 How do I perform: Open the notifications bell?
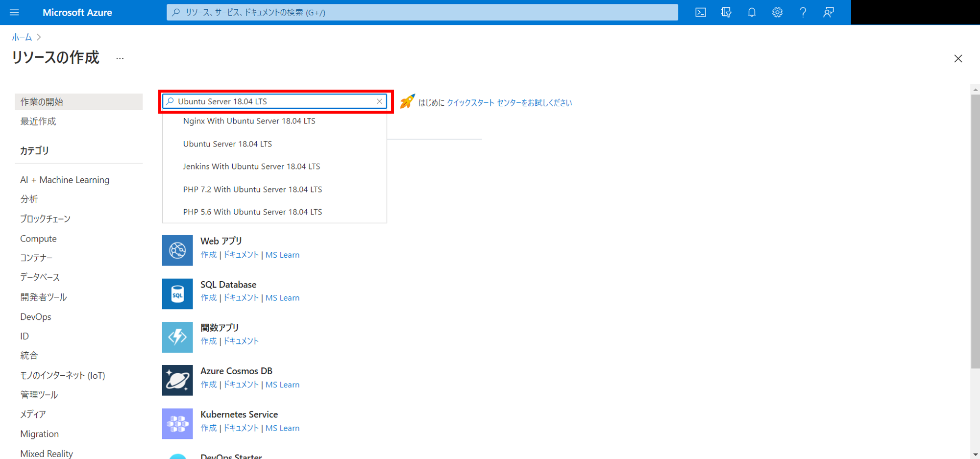pyautogui.click(x=752, y=12)
